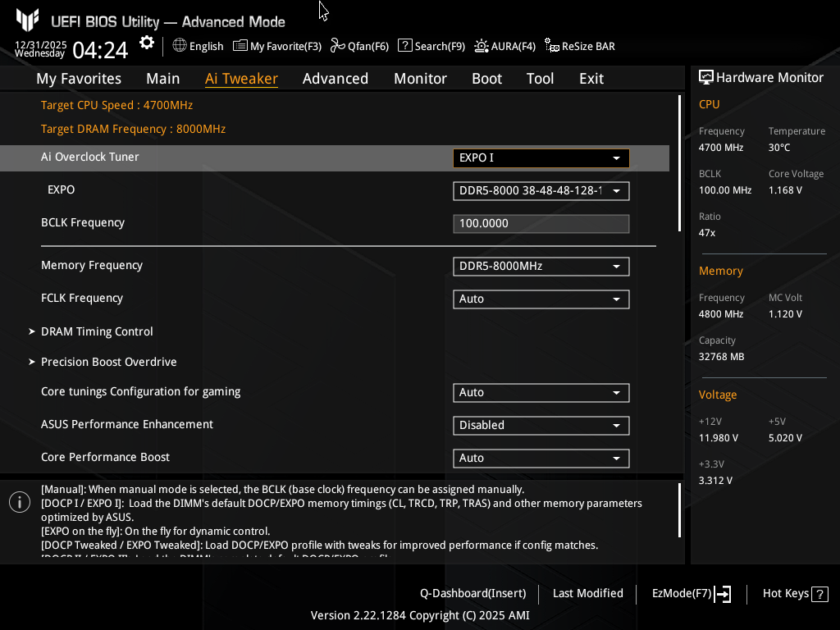Click the English language globe icon

coord(180,46)
